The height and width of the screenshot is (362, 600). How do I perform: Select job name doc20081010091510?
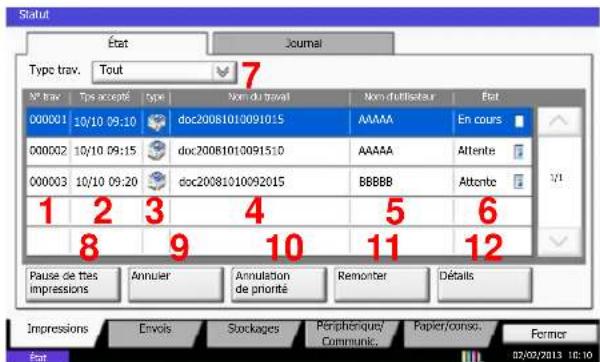231,150
